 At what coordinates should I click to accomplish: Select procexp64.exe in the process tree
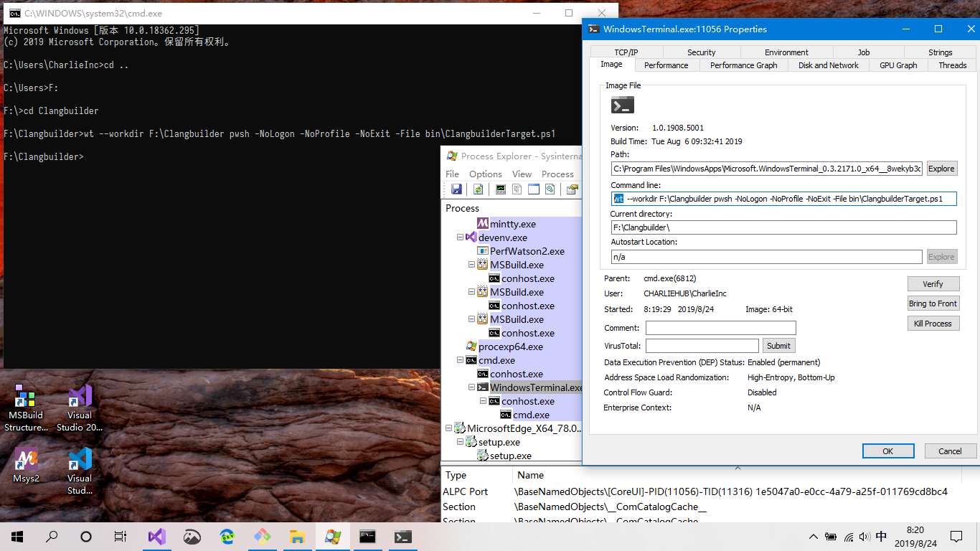click(x=511, y=347)
